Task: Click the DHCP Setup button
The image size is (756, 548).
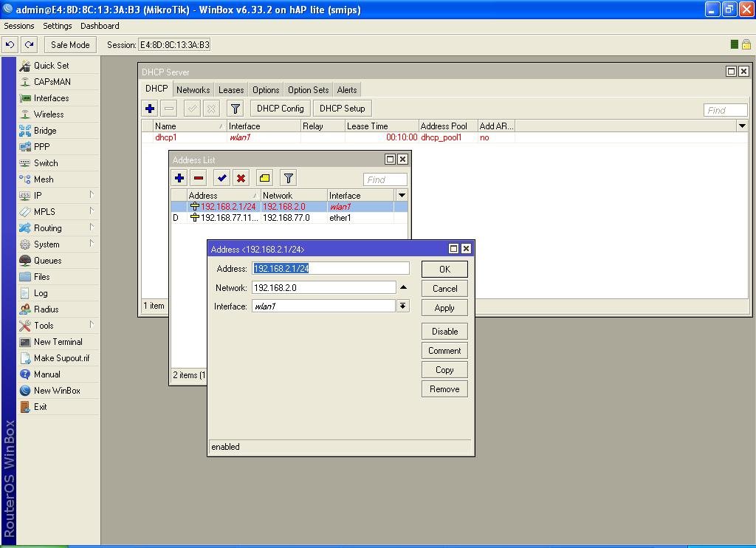Action: click(343, 109)
